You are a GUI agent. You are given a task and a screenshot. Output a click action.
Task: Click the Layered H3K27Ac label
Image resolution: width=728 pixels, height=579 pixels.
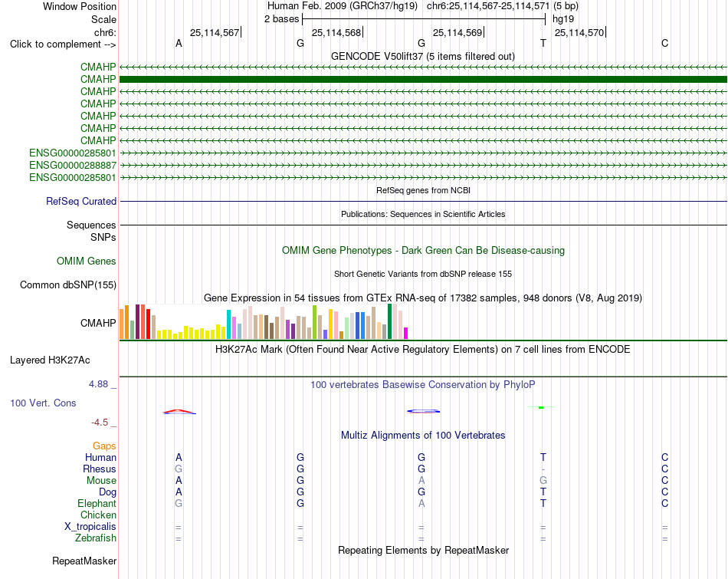(50, 360)
